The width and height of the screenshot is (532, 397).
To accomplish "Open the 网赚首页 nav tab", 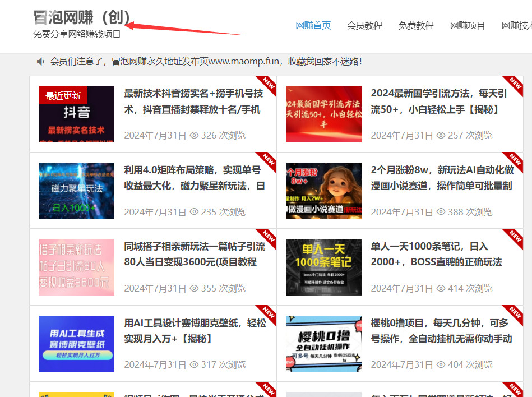I will (313, 25).
